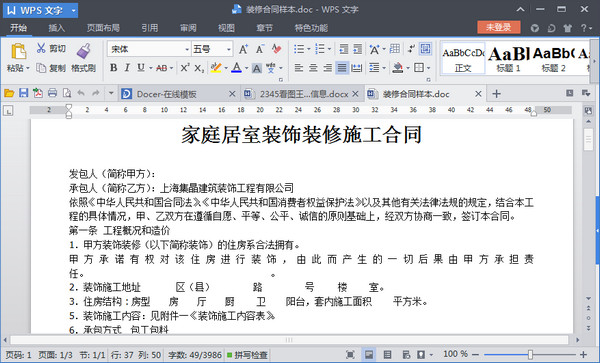The height and width of the screenshot is (363, 600).
Task: Increase paragraph indent
Action: [x=357, y=49]
